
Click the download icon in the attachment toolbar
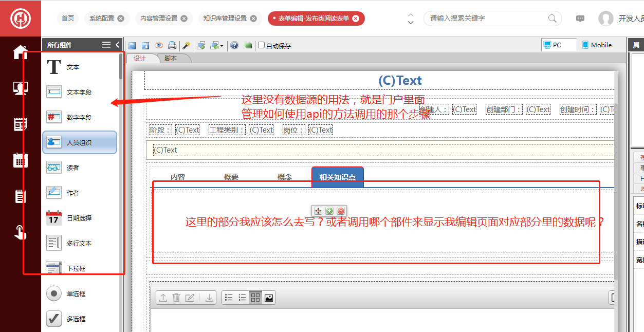[x=209, y=298]
